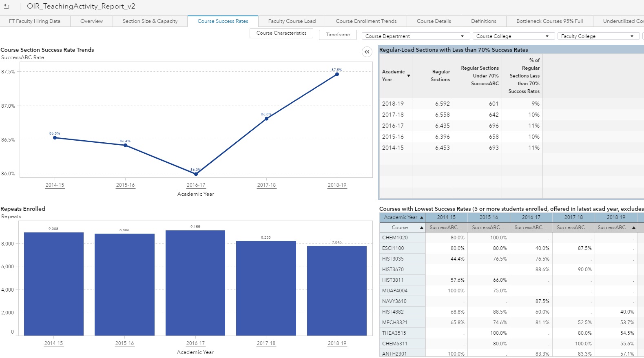Click sort arrow on 2018-19 SuccessABC column
Image resolution: width=644 pixels, height=358 pixels.
634,228
